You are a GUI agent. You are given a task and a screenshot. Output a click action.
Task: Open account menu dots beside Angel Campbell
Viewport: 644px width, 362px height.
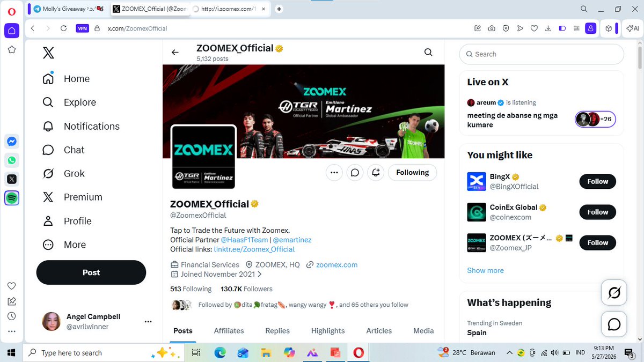click(148, 321)
